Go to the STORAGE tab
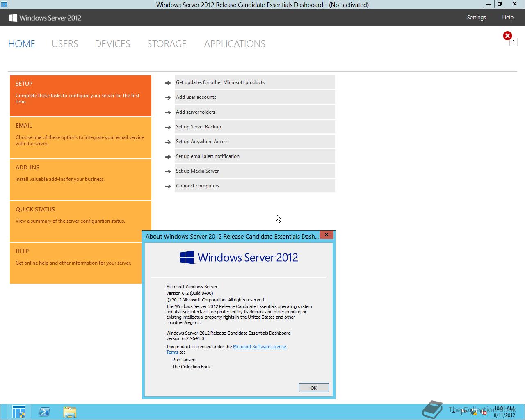This screenshot has height=420, width=525. (167, 44)
